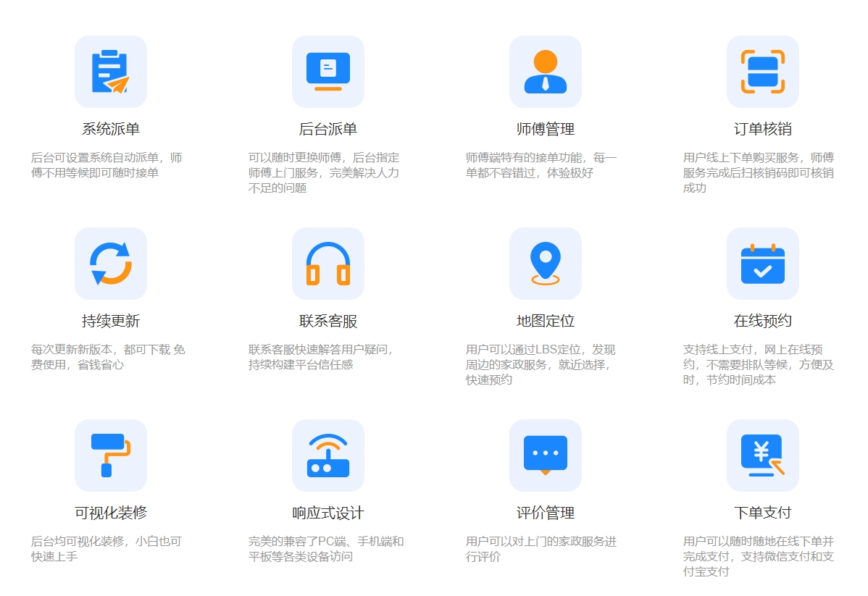This screenshot has width=868, height=596.
Task: Click description starting 每次更新新版本
Action: click(108, 357)
